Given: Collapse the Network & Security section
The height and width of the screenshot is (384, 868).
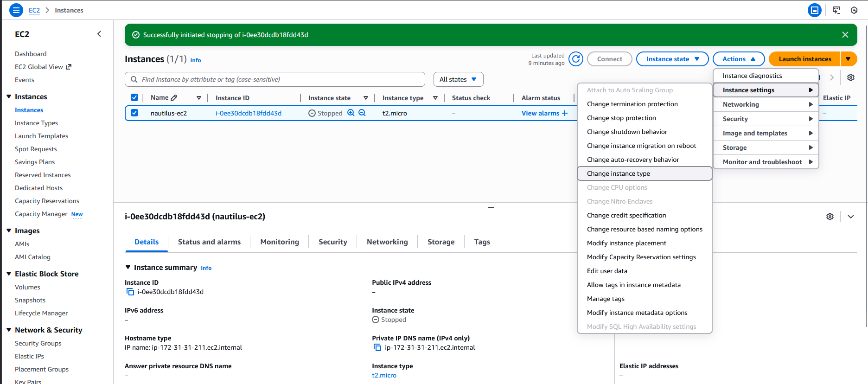Looking at the screenshot, I should click(9, 330).
